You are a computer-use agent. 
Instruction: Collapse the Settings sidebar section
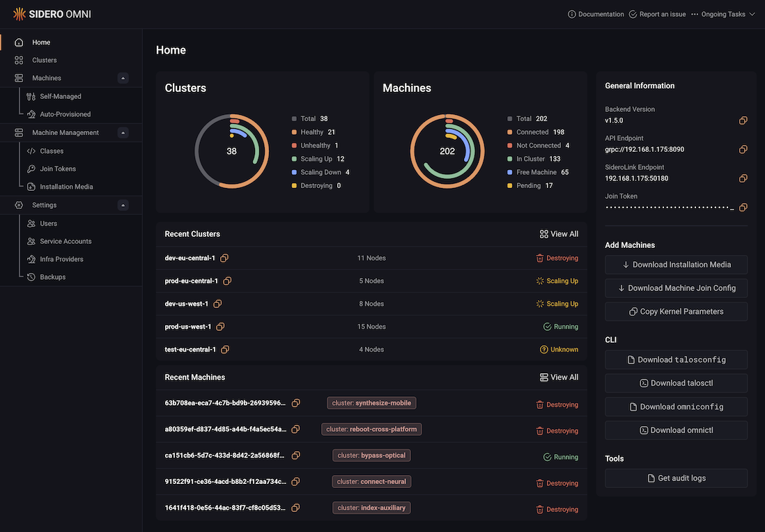(123, 205)
